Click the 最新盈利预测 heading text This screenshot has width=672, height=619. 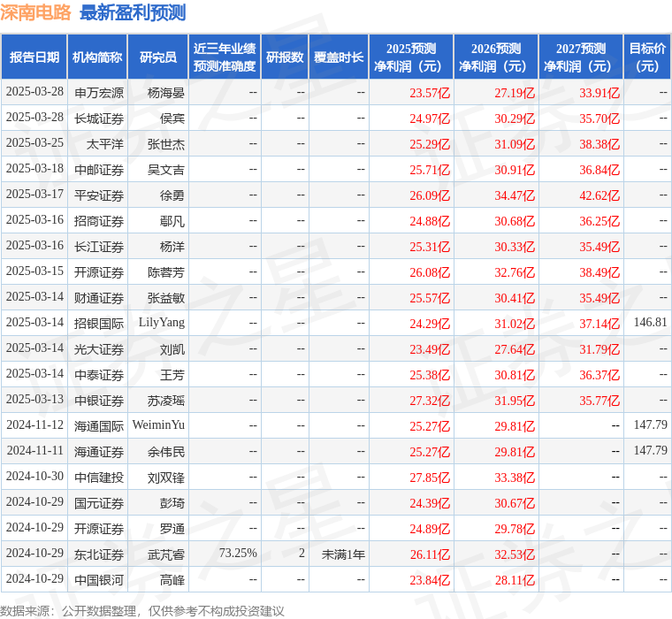point(133,12)
